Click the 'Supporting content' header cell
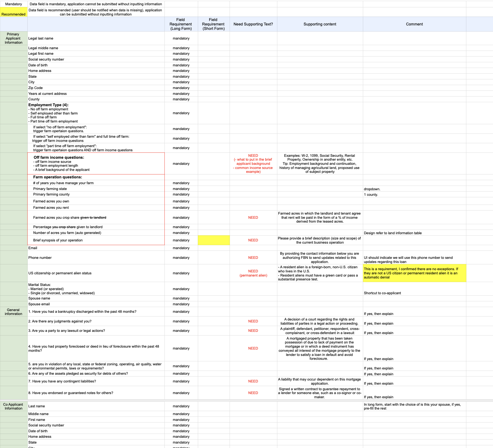Screen dimensions: 493x448 [320, 24]
